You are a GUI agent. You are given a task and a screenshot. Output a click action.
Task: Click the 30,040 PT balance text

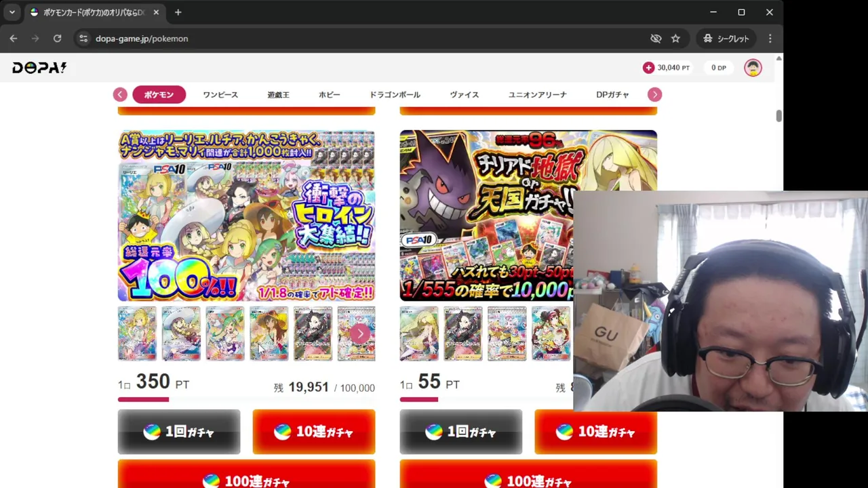coord(673,68)
